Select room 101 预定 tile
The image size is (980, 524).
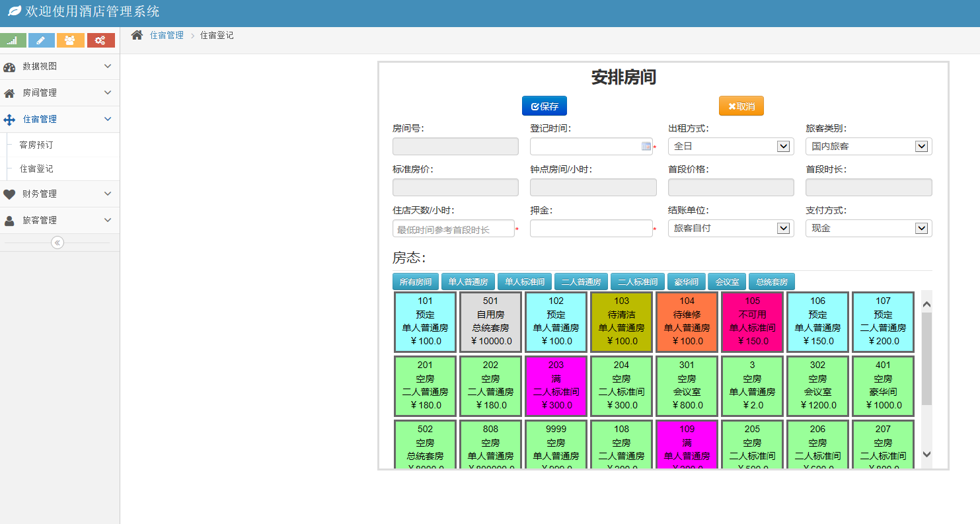tap(425, 322)
